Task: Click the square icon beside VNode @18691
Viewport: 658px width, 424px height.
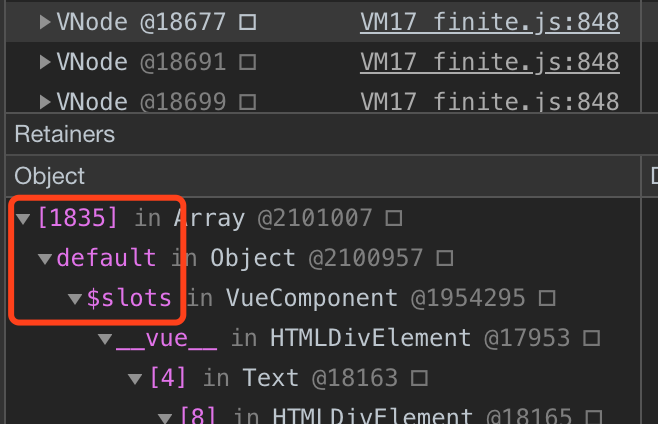Action: tap(248, 62)
